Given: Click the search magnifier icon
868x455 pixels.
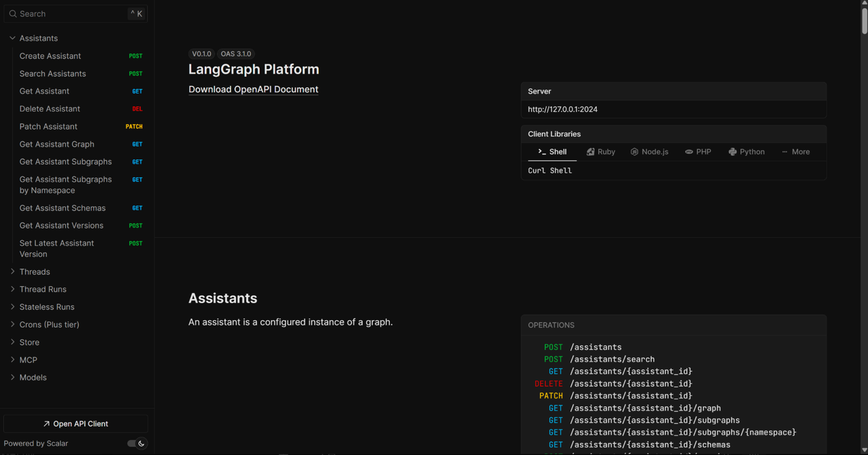Looking at the screenshot, I should (13, 14).
